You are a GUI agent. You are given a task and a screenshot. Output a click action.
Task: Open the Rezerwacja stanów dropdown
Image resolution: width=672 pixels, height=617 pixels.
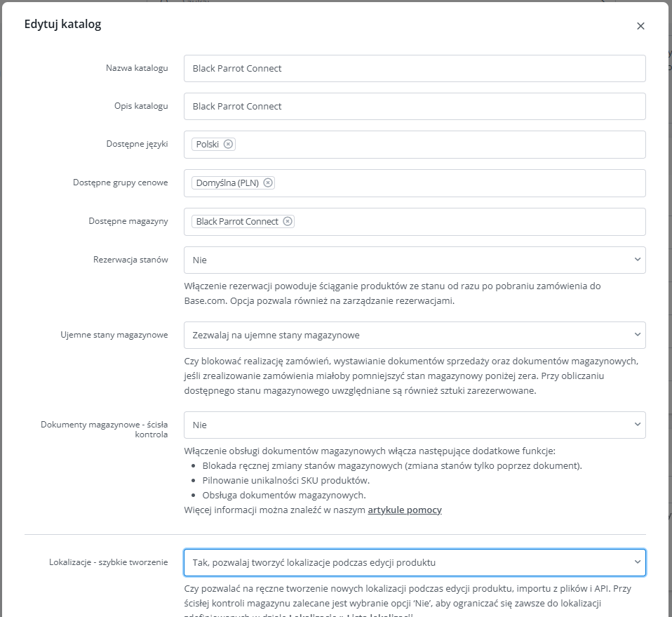415,260
